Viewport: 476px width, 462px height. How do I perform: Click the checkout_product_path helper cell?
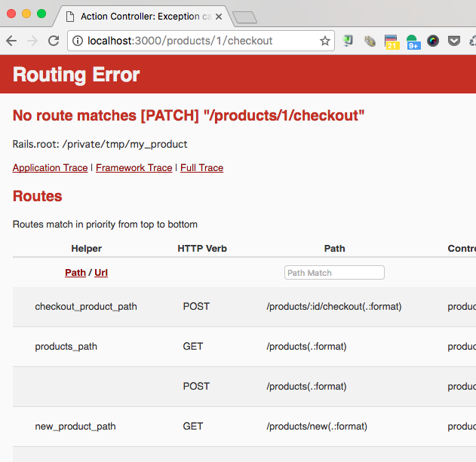86,307
